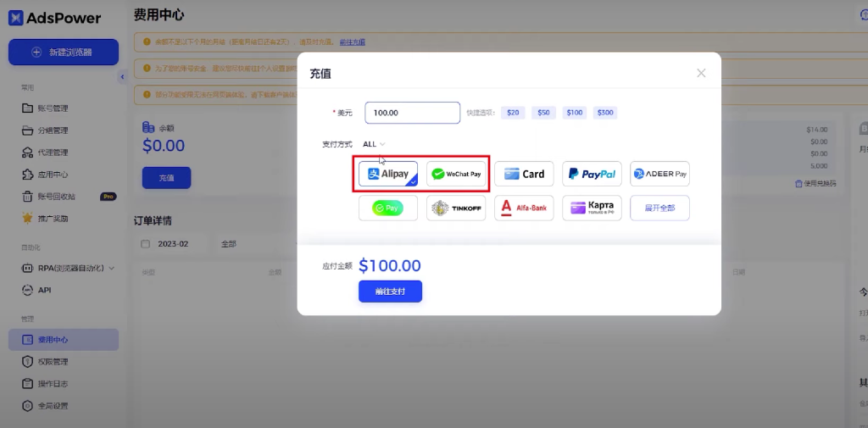The width and height of the screenshot is (868, 428).
Task: Choose the green Pay option
Action: tap(388, 208)
